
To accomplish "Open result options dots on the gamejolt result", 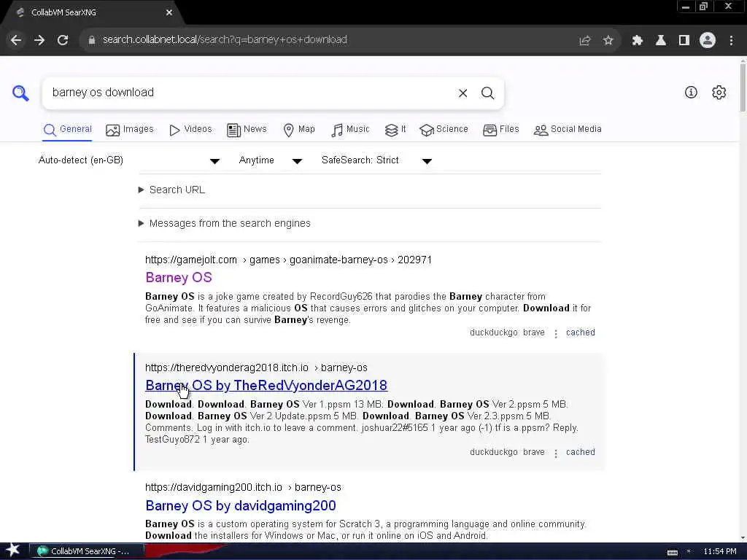I will tap(555, 333).
